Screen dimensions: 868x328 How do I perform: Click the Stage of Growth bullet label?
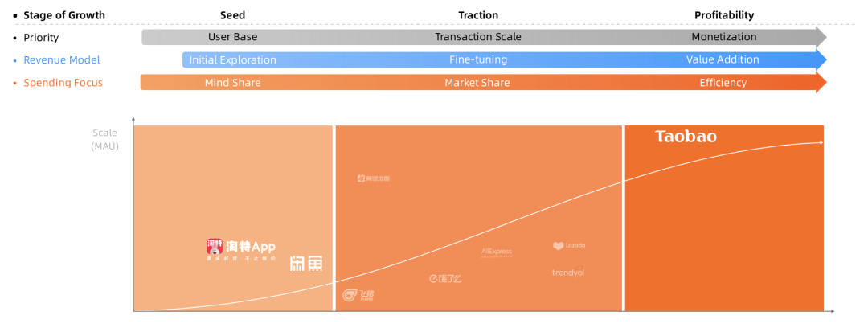64,15
